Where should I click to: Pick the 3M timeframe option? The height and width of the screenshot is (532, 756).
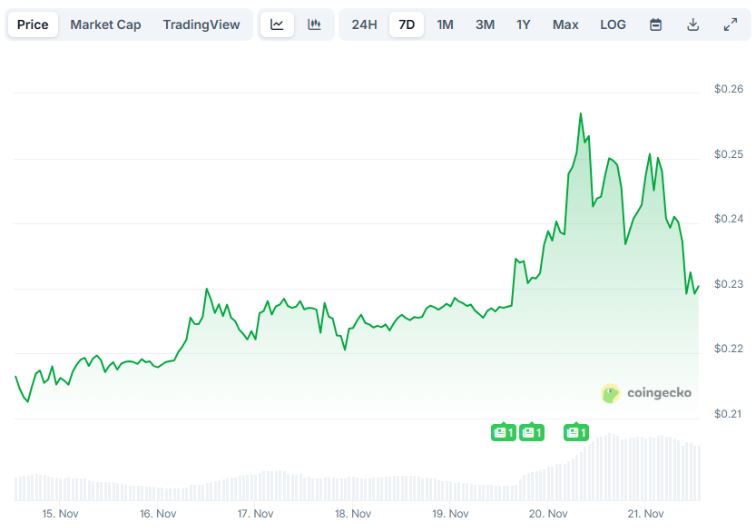pos(485,25)
